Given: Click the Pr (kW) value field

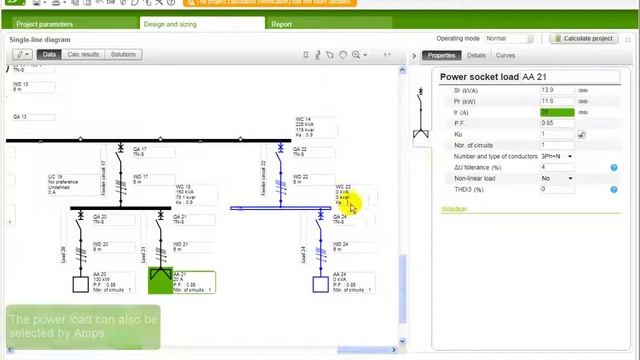Looking at the screenshot, I should [557, 101].
